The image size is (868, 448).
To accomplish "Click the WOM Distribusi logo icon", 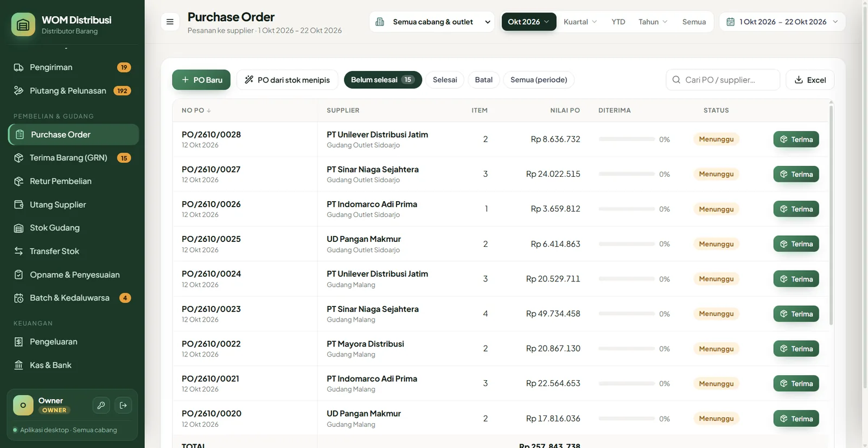I will [23, 24].
